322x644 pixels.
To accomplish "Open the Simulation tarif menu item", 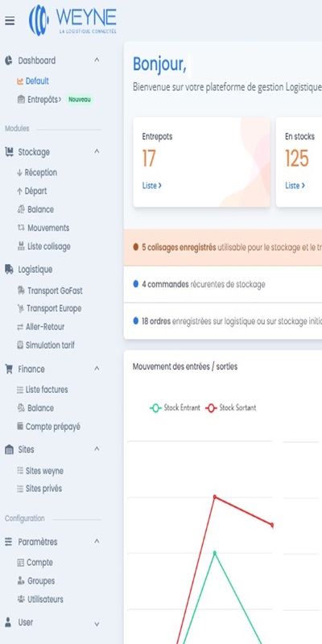I will pos(46,345).
